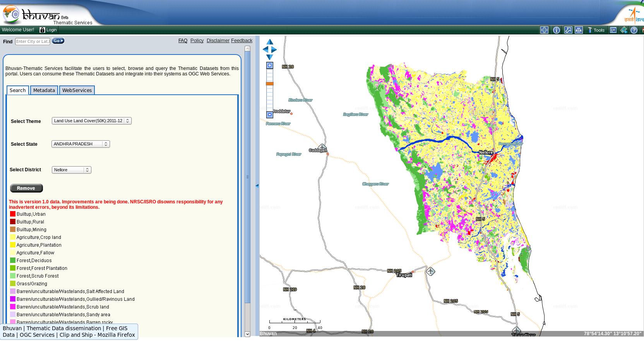Switch to the Metadata tab
Image resolution: width=644 pixels, height=341 pixels.
click(44, 90)
